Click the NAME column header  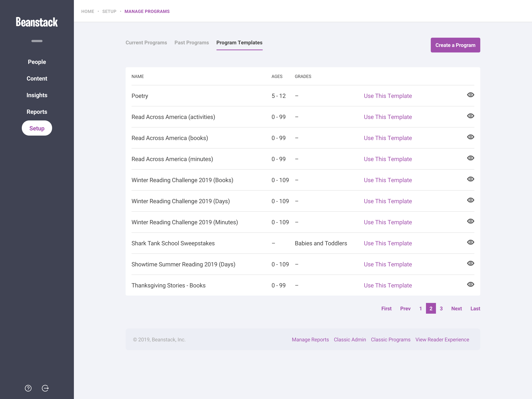138,76
